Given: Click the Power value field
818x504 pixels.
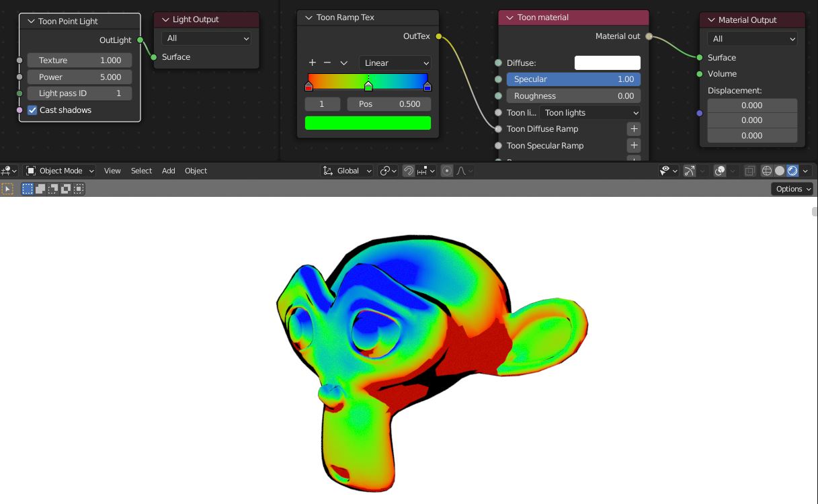Looking at the screenshot, I should (x=79, y=77).
